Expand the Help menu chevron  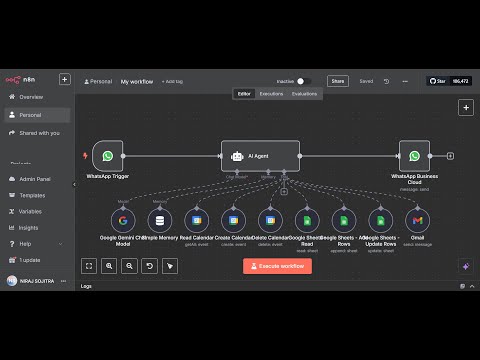[x=60, y=244]
